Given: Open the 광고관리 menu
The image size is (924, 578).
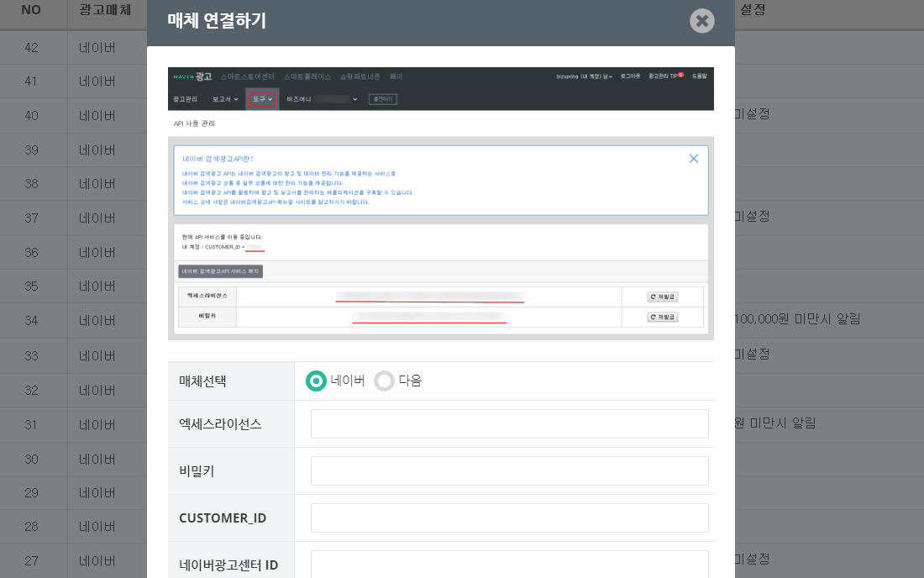Looking at the screenshot, I should pos(184,100).
